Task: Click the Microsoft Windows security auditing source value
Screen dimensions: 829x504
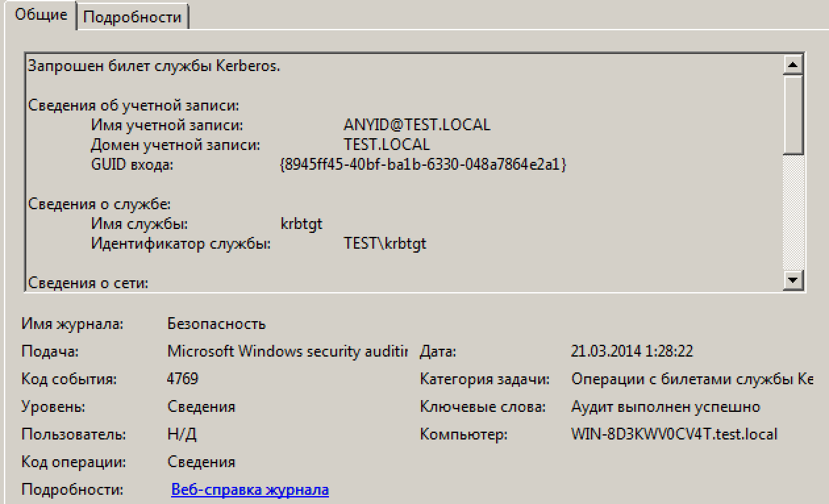Action: click(288, 351)
